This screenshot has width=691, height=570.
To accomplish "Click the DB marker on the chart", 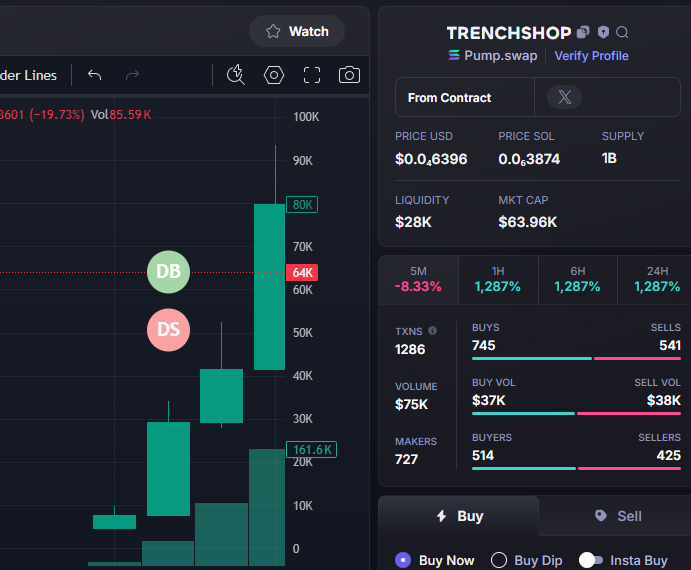I will click(168, 272).
